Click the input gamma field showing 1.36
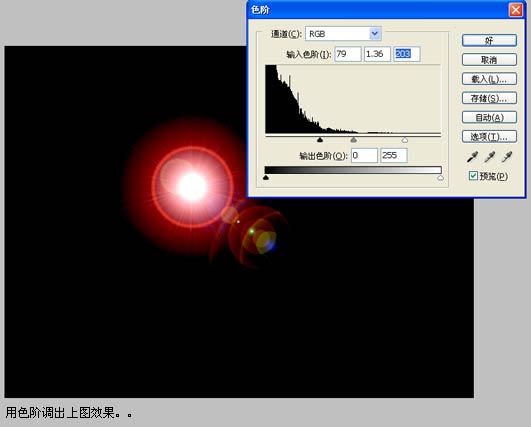The image size is (531, 427). [377, 54]
